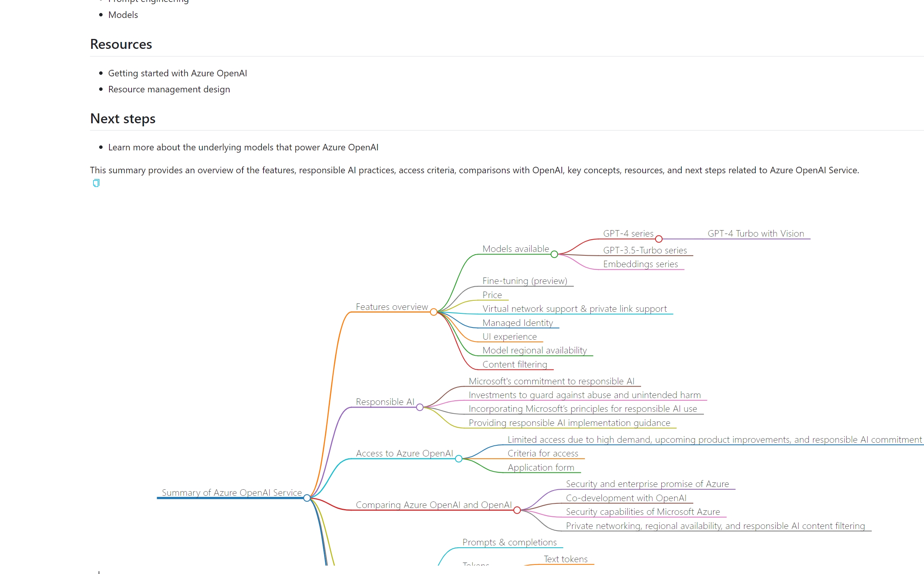Click the 'Content filtering' leaf
The width and height of the screenshot is (924, 574).
pos(515,364)
